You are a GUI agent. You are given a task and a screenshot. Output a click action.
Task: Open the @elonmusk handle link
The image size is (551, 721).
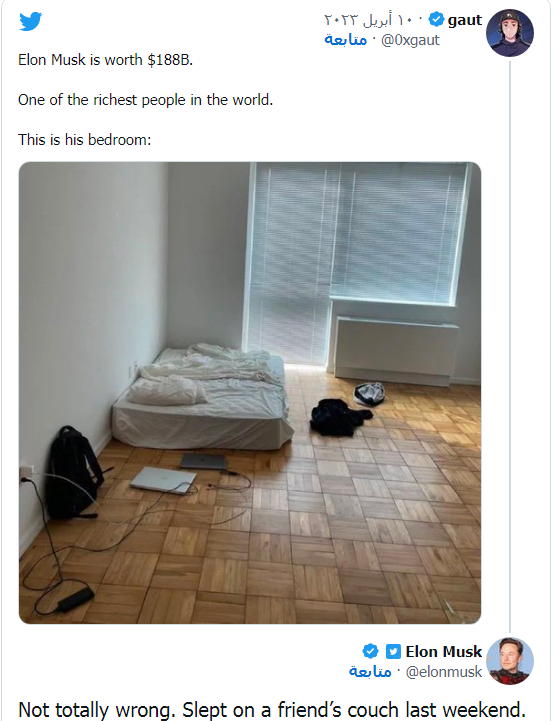444,672
